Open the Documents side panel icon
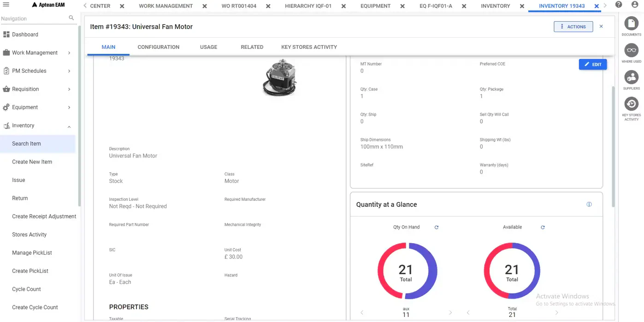The width and height of the screenshot is (644, 322). click(x=631, y=23)
